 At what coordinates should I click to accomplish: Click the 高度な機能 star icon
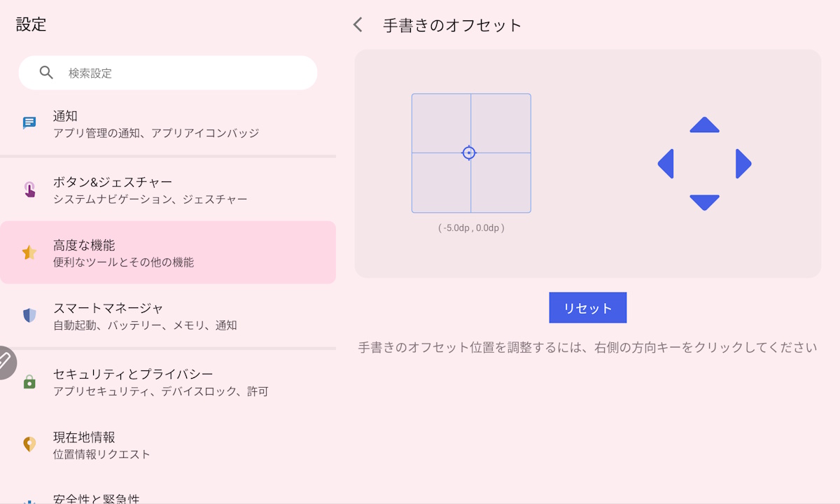pos(29,253)
